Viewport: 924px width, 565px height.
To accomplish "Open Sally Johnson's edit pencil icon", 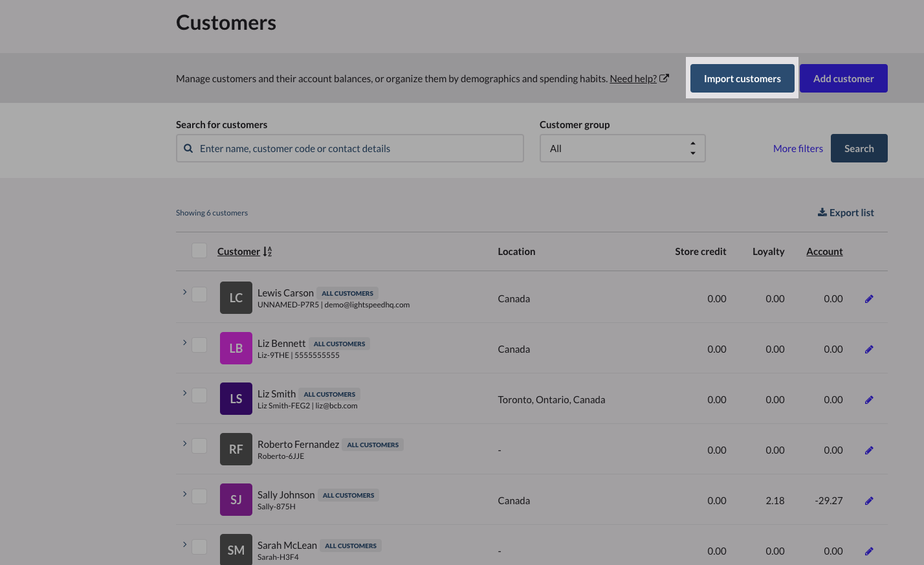I will (869, 500).
